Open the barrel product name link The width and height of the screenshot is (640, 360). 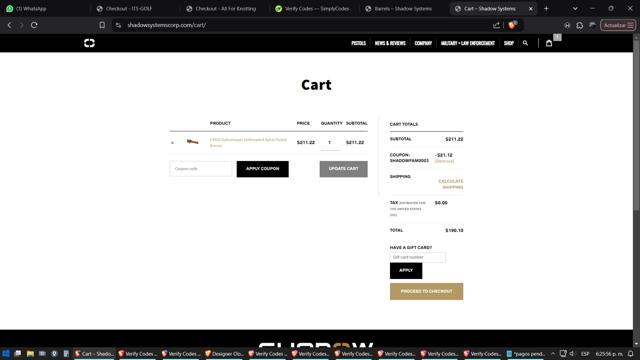click(248, 142)
